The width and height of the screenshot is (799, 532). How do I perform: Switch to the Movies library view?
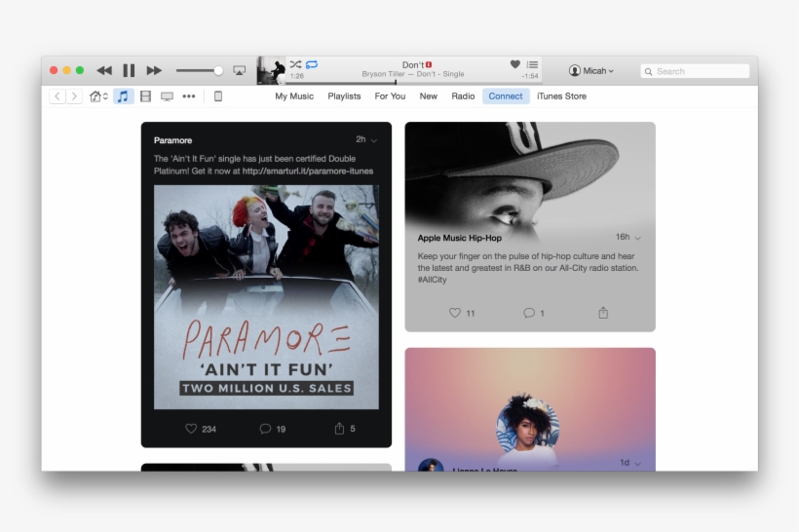(145, 96)
